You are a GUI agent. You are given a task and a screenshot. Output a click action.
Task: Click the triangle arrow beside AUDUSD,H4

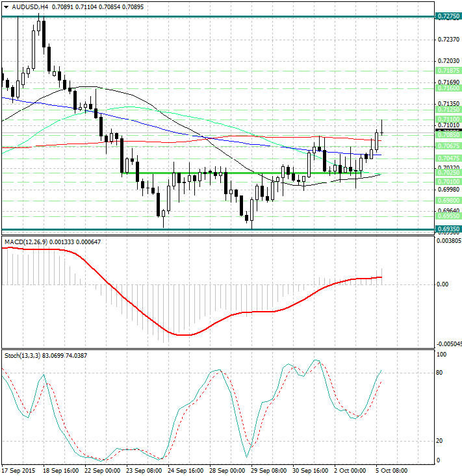(6, 6)
